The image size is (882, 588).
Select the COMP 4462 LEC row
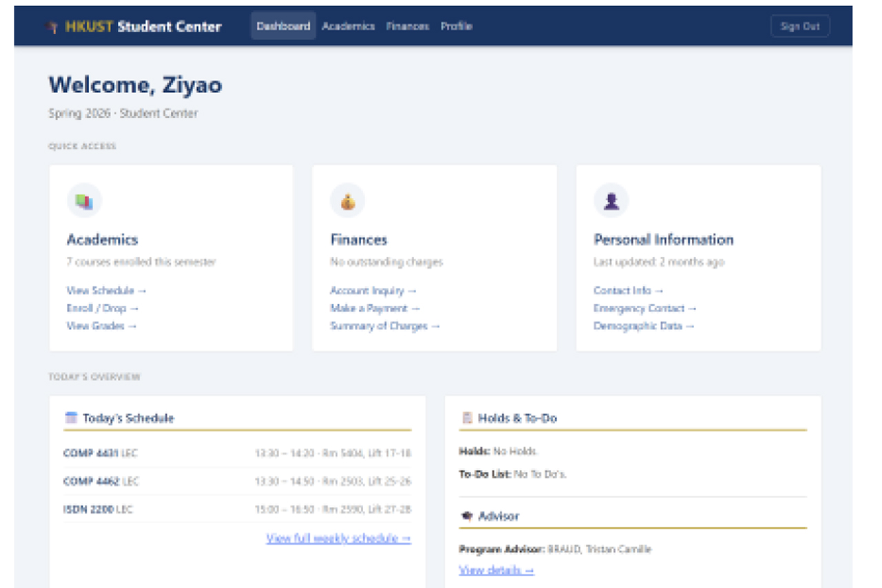point(238,481)
